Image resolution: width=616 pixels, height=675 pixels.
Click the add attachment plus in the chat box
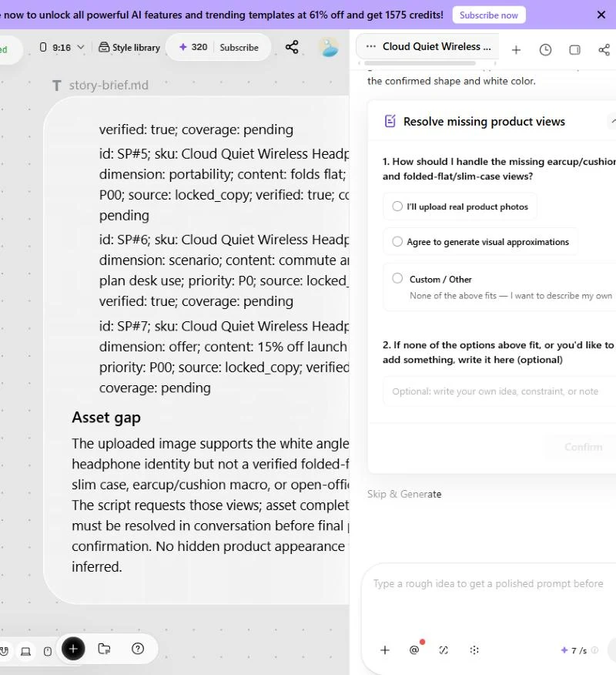click(385, 650)
